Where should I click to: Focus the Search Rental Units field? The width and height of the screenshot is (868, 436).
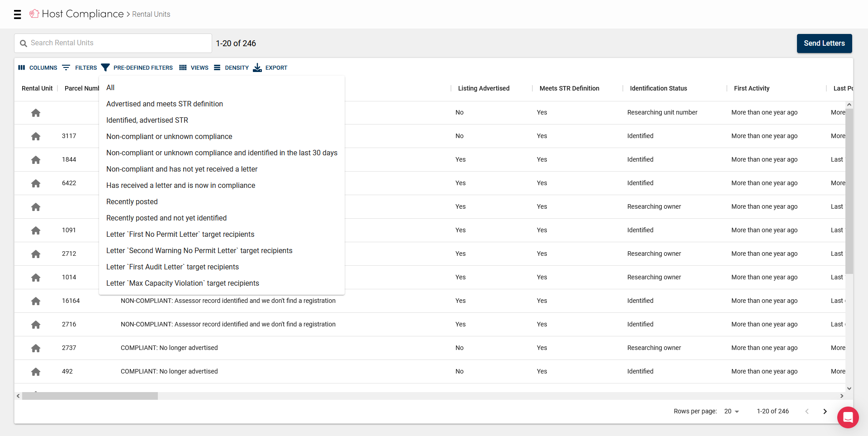113,43
